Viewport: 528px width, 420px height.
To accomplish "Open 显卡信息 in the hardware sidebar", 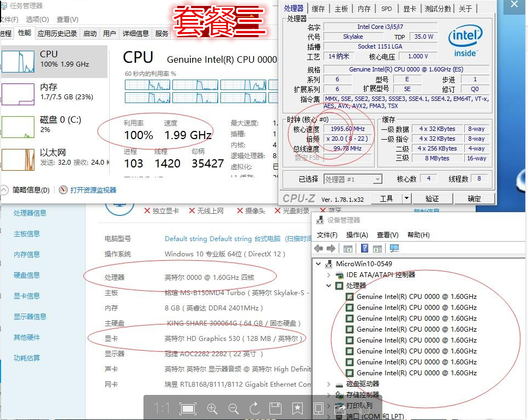I will tap(27, 296).
